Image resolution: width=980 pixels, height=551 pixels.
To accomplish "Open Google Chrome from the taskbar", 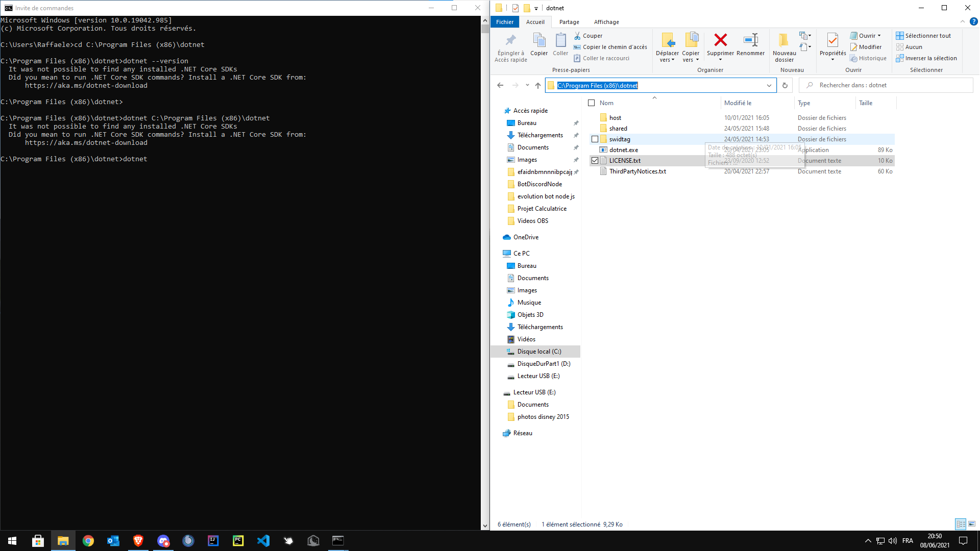I will click(x=88, y=540).
